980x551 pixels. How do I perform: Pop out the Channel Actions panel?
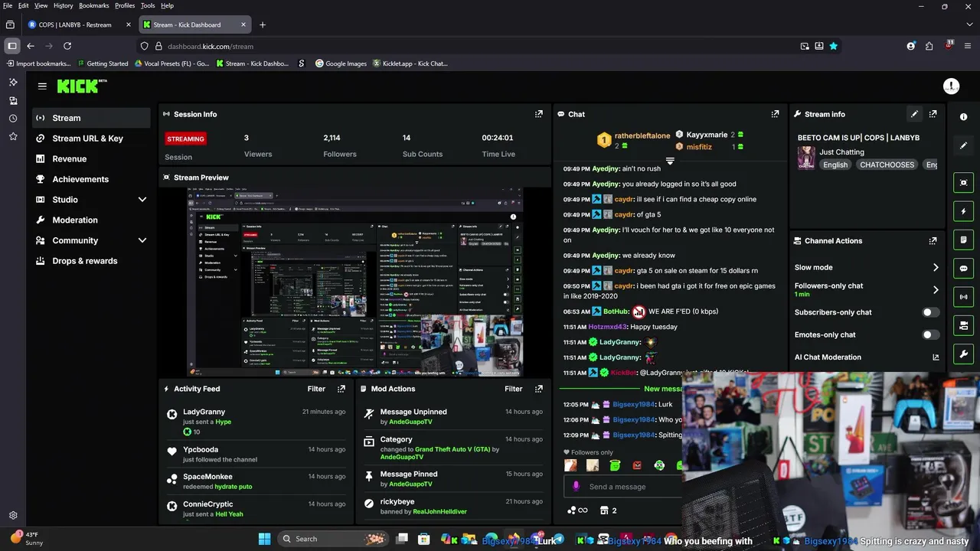[x=933, y=240]
